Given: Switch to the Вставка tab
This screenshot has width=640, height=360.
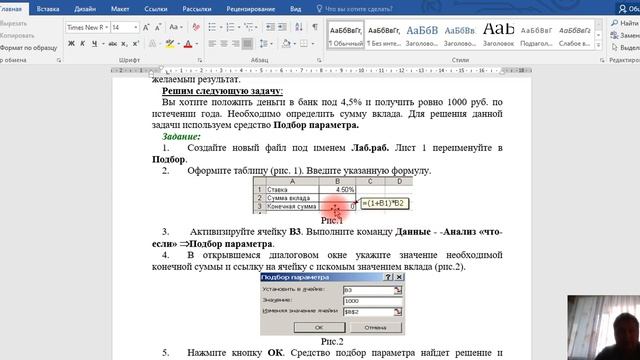Looking at the screenshot, I should (48, 9).
